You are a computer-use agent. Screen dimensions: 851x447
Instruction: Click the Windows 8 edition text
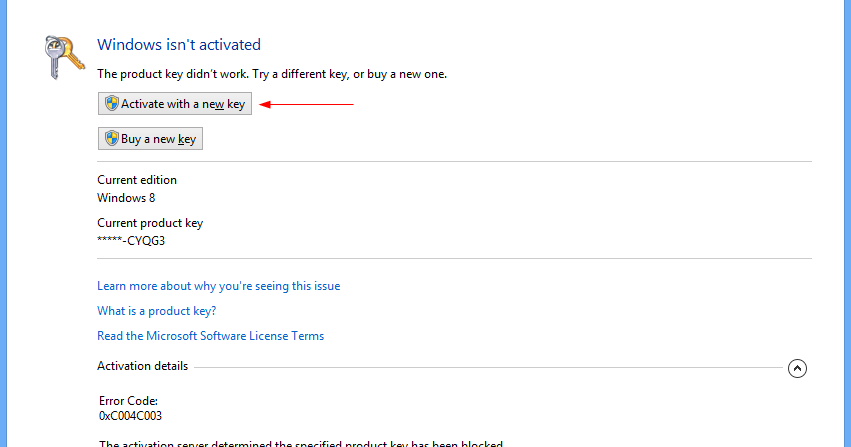tap(126, 198)
